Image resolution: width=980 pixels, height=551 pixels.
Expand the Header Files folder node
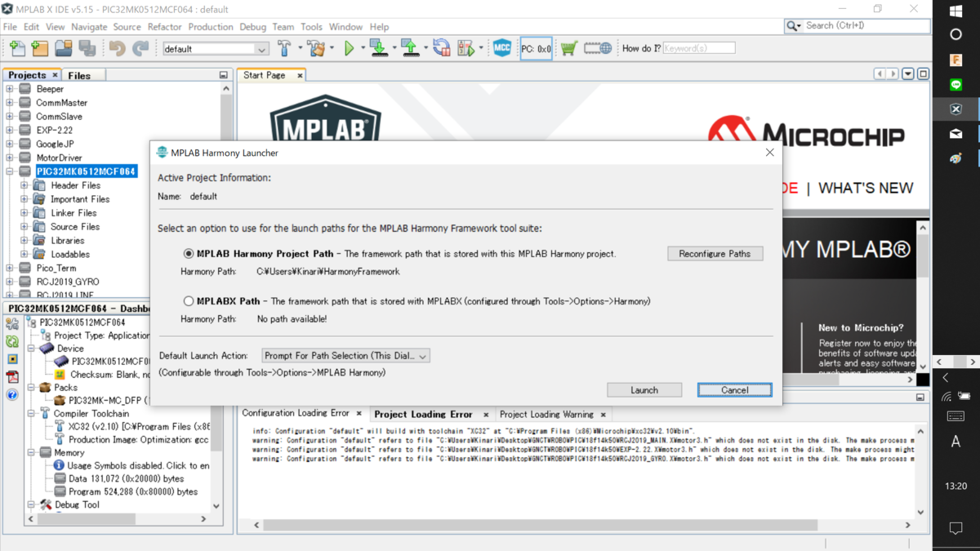24,185
